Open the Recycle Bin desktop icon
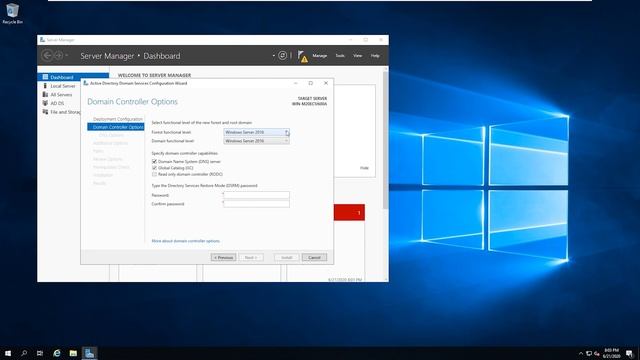Screen dimensions: 640x360 [x=12, y=13]
